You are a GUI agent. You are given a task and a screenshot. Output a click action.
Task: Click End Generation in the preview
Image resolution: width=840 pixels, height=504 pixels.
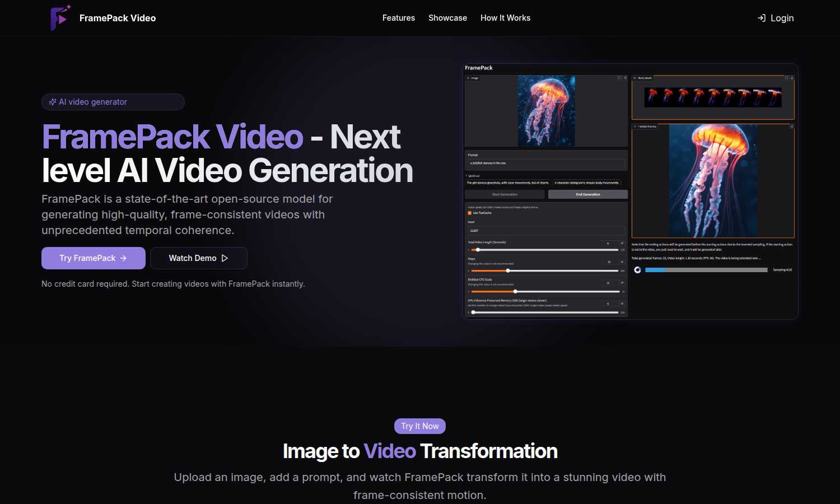point(588,194)
